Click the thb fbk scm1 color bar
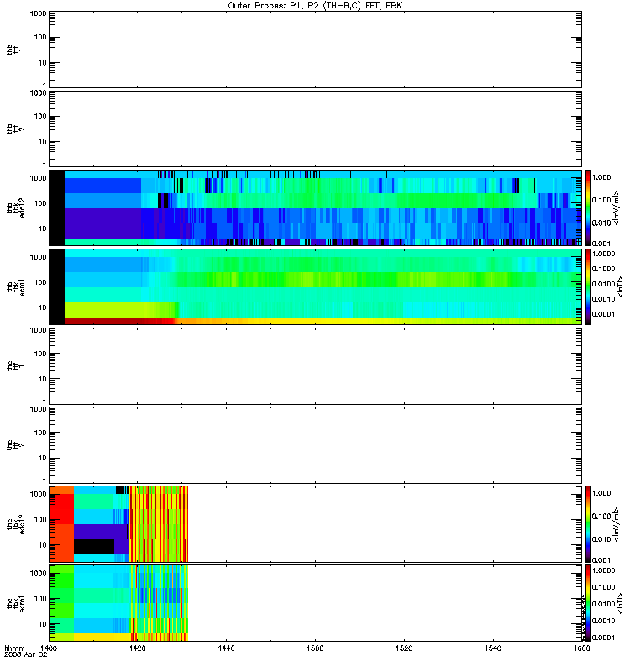Viewport: 630px width, 672px height. 588,286
